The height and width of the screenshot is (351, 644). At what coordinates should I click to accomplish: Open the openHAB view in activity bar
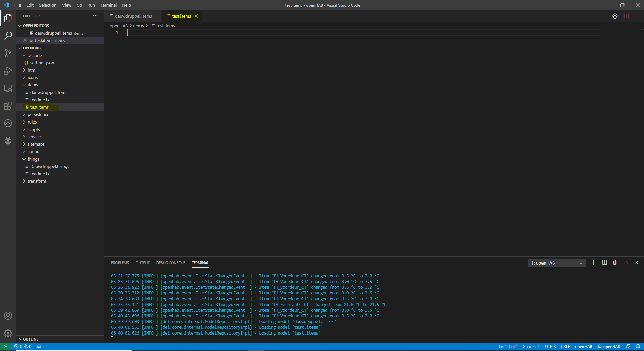(x=8, y=123)
